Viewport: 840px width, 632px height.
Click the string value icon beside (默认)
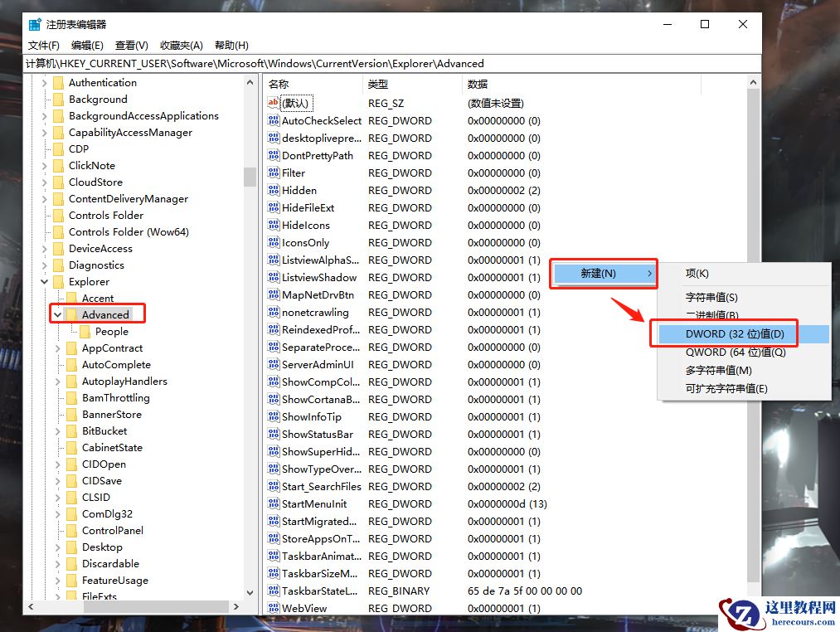point(274,103)
